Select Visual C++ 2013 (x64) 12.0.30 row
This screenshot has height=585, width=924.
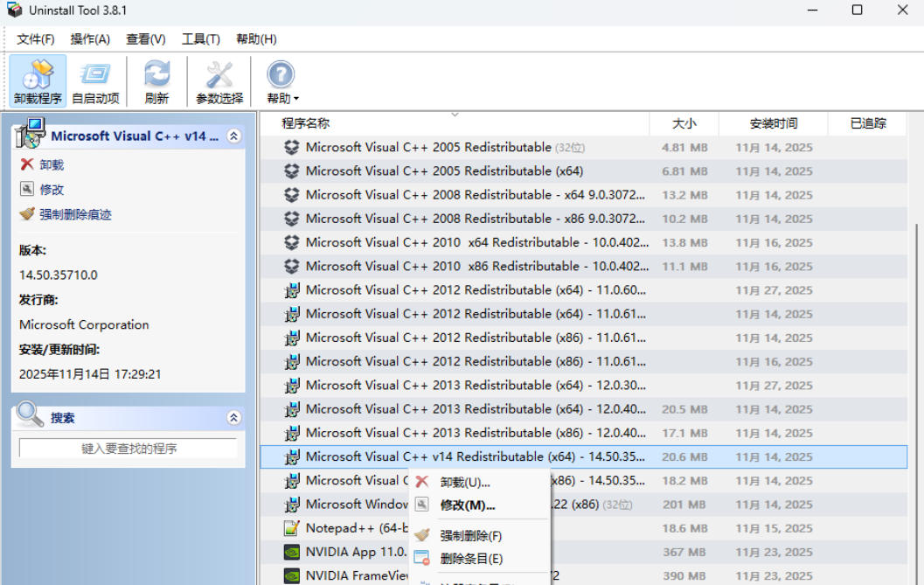click(583, 385)
